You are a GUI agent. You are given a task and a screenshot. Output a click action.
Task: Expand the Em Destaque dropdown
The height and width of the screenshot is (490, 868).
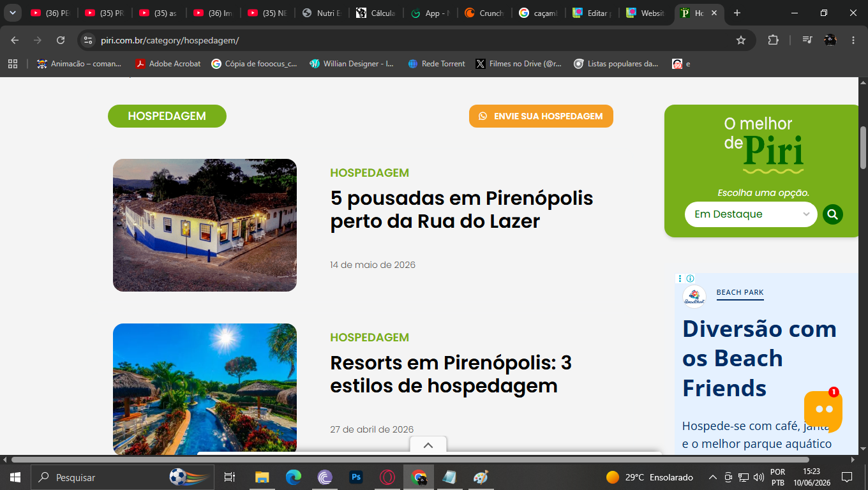click(x=751, y=214)
